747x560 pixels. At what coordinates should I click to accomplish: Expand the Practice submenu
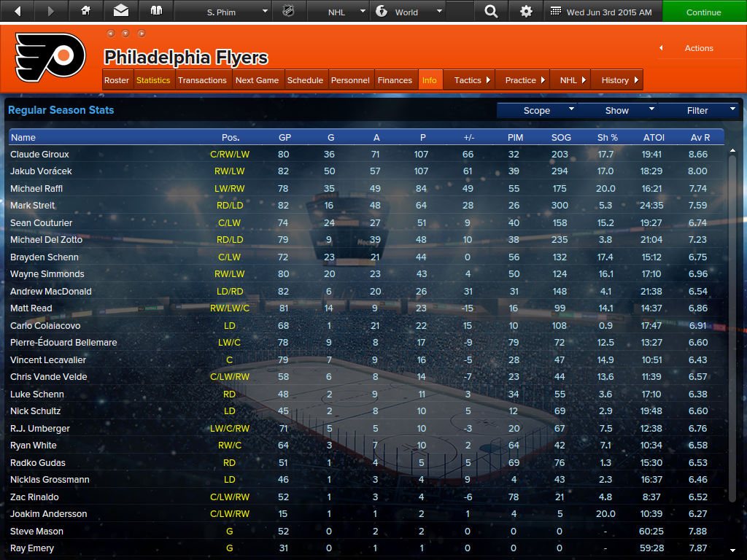(x=523, y=80)
